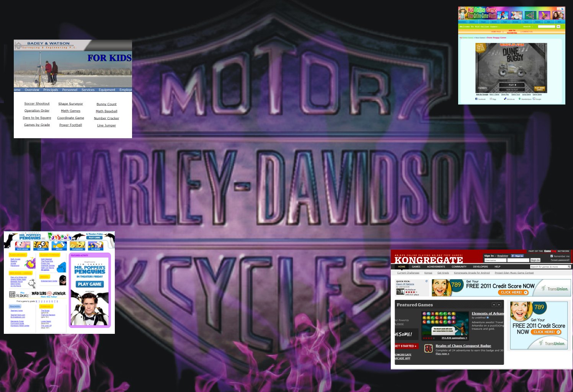The image size is (573, 392).
Task: Click the Sign In button on Kongregate
Action: click(x=535, y=260)
